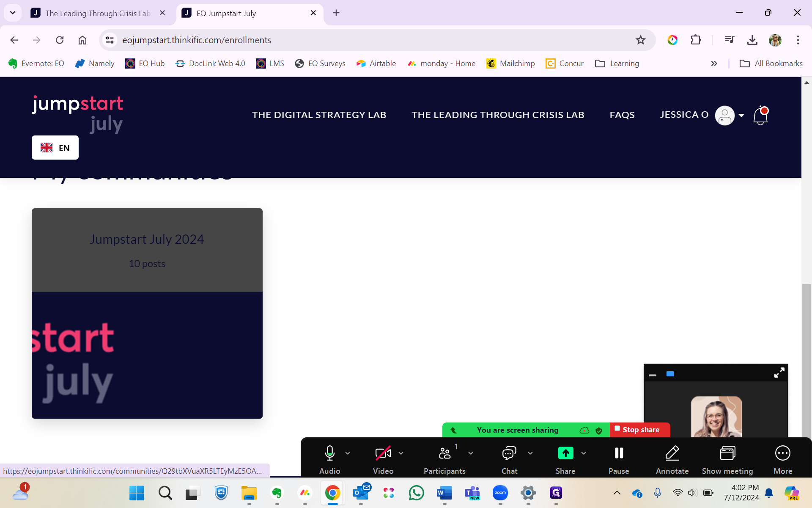Bookmark this page with star icon
The image size is (812, 508).
pos(640,40)
